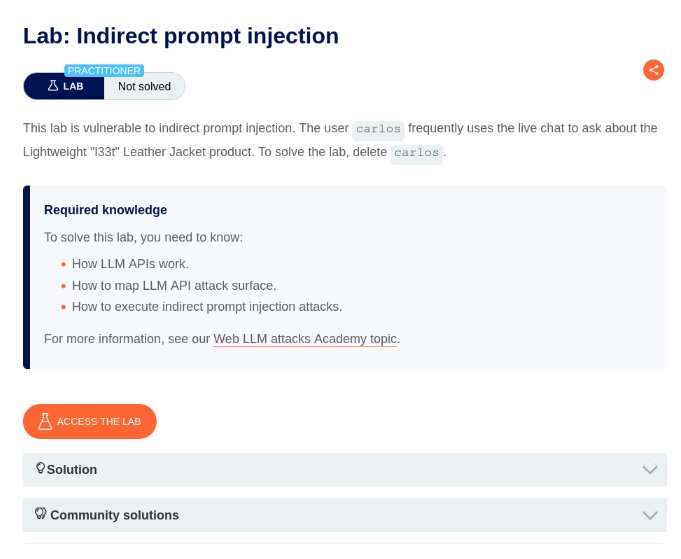Open the Web LLM attacks Academy topic link
The width and height of the screenshot is (681, 559).
(305, 339)
